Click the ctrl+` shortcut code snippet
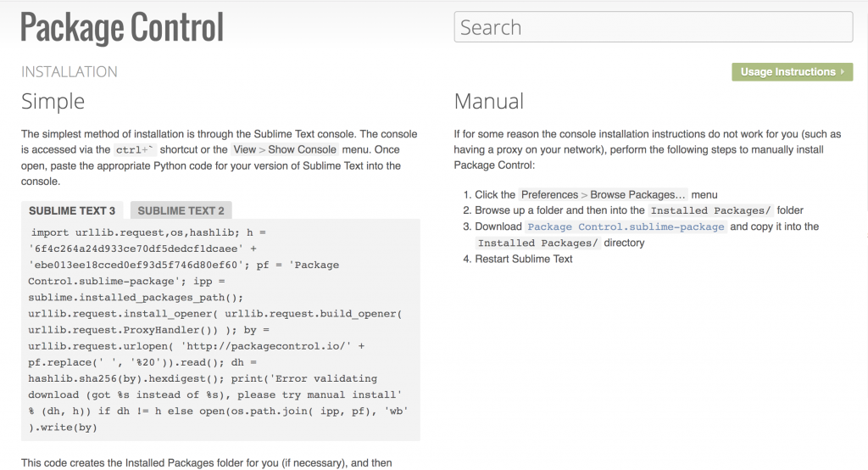Viewport: 868px width, 470px height. (x=135, y=149)
